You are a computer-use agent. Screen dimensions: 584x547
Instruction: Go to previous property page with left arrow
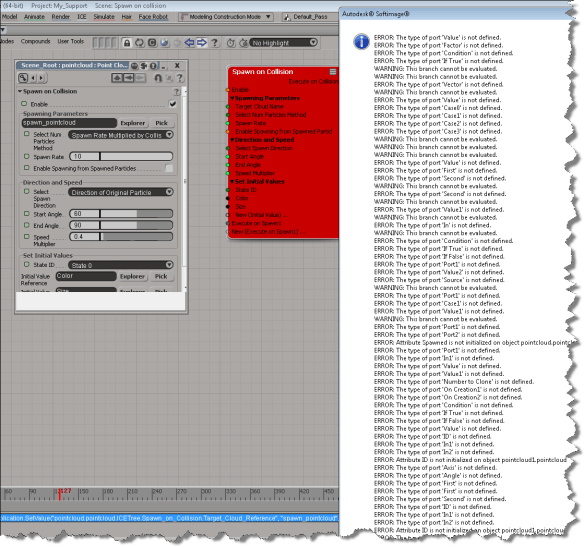click(34, 78)
